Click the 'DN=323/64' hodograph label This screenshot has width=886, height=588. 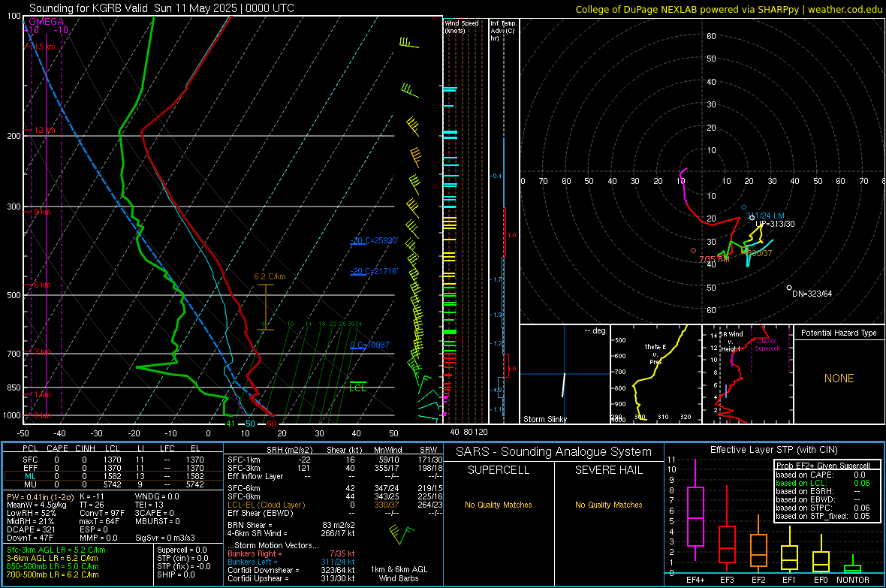point(812,294)
